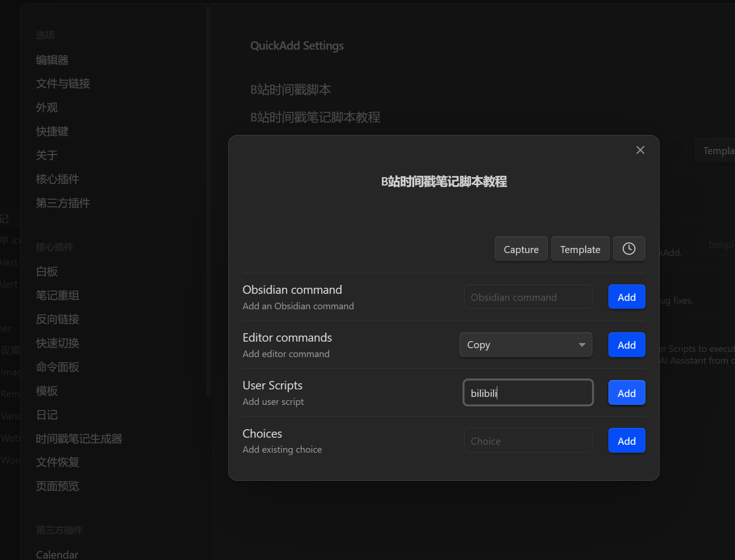Screen dimensions: 735x560
Task: Open the Editor commands Copy dropdown
Action: 525,345
